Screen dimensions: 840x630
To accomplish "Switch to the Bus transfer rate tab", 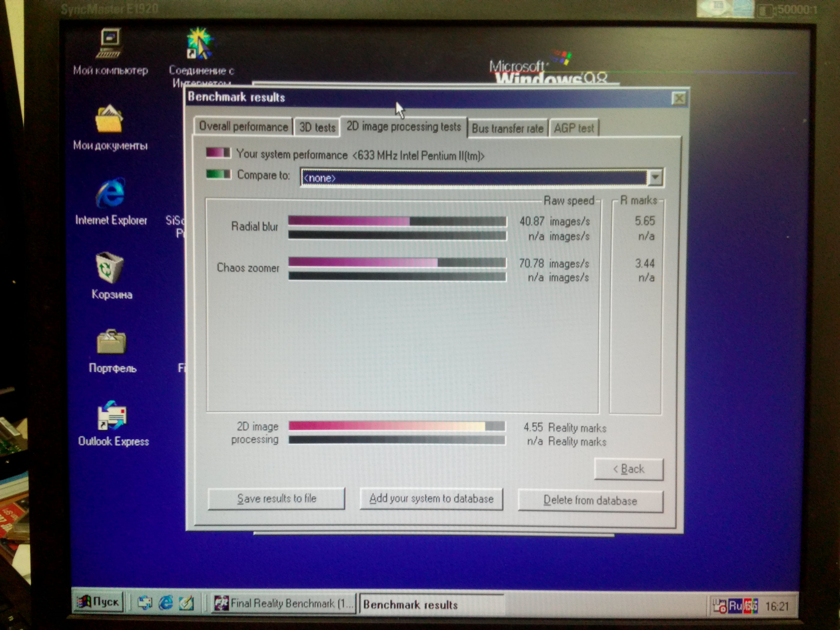I will click(x=507, y=129).
